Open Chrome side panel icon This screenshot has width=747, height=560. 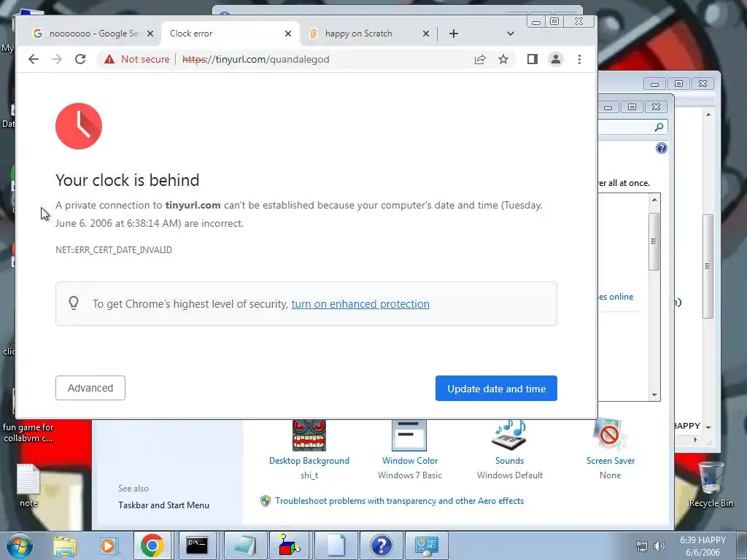coord(532,59)
